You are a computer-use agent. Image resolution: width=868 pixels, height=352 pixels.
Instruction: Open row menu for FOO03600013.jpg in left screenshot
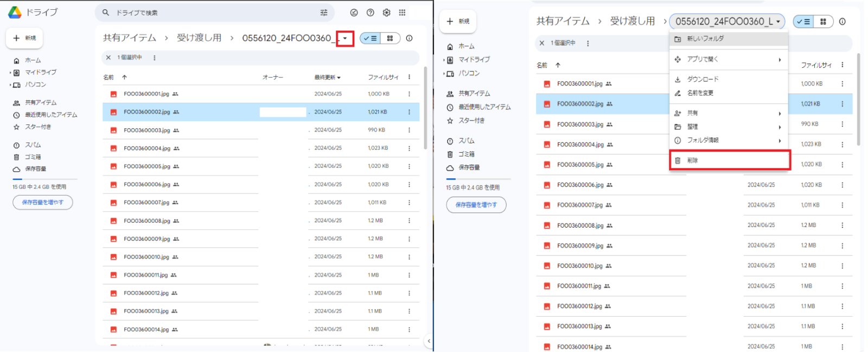[x=410, y=311]
